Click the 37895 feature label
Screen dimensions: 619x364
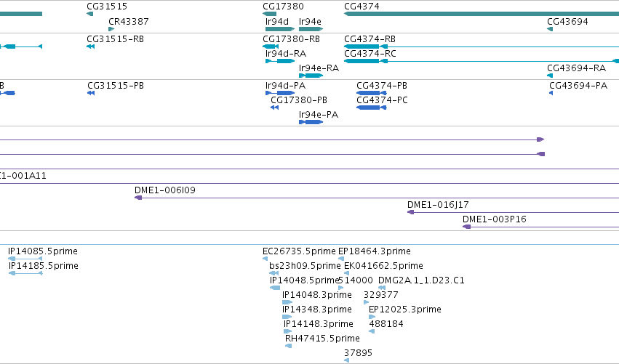pyautogui.click(x=358, y=353)
